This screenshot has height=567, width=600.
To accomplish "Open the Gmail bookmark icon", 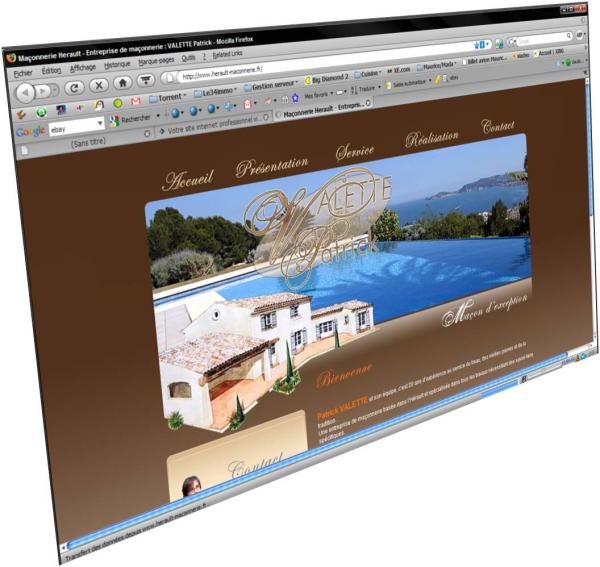I will tap(136, 101).
